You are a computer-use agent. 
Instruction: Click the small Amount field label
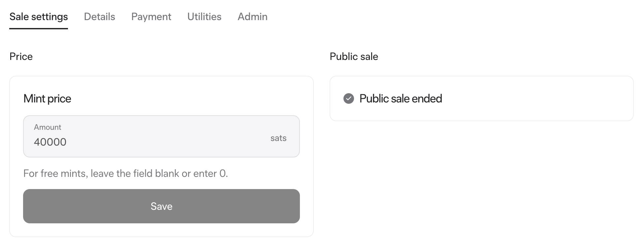click(x=48, y=127)
